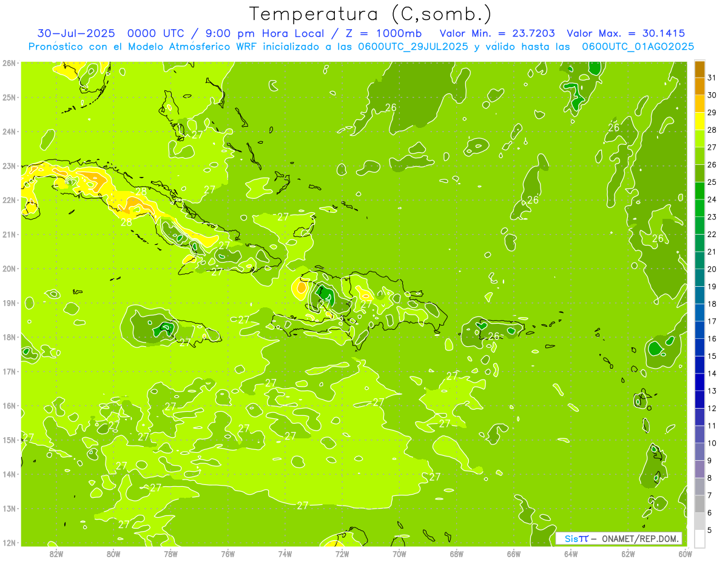This screenshot has height=562, width=728.
Task: Click the 24N latitude axis label
Action: click(x=9, y=132)
